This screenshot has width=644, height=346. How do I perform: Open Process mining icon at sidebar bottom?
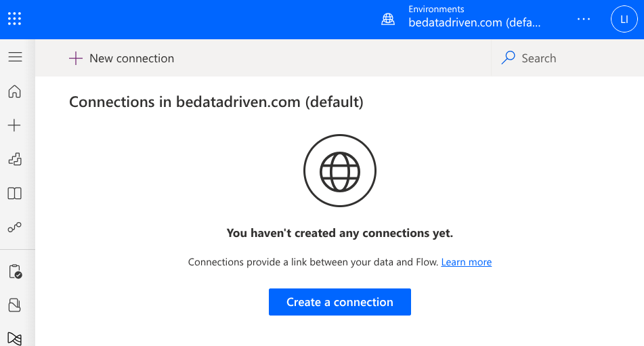(x=15, y=339)
